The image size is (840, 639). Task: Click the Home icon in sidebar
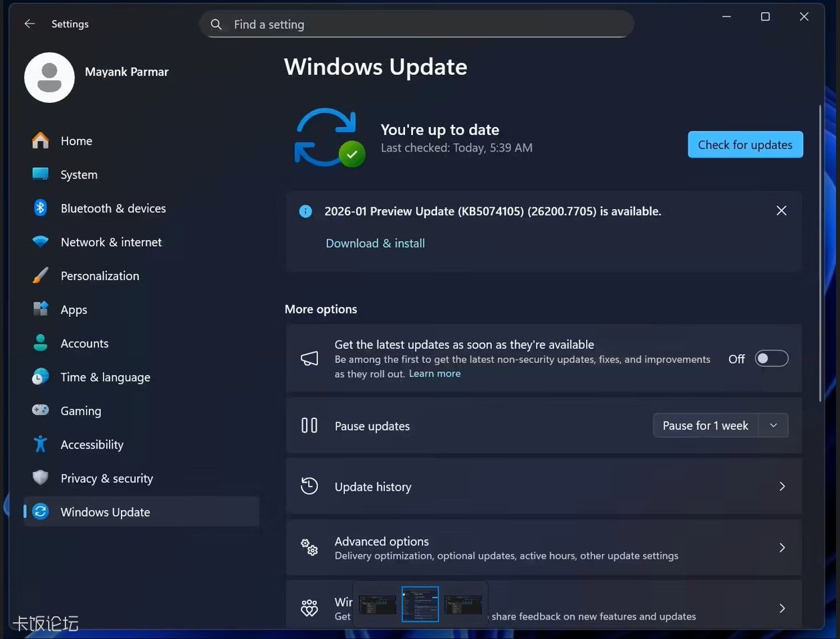tap(41, 141)
